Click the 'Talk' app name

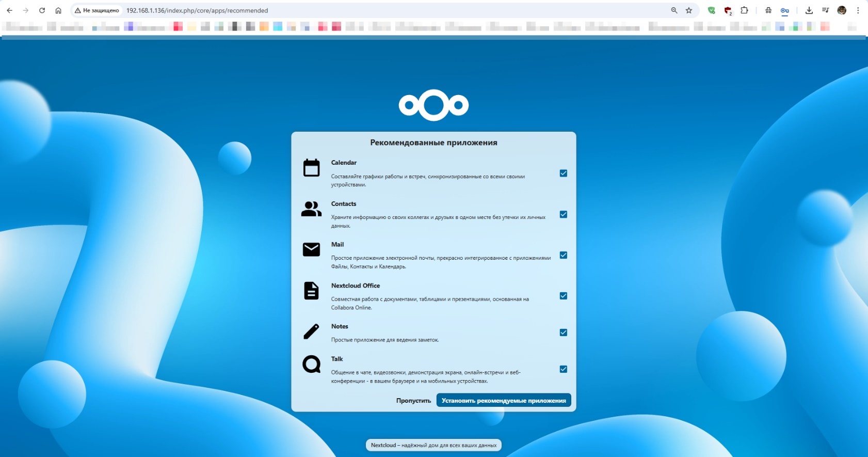[x=337, y=359]
